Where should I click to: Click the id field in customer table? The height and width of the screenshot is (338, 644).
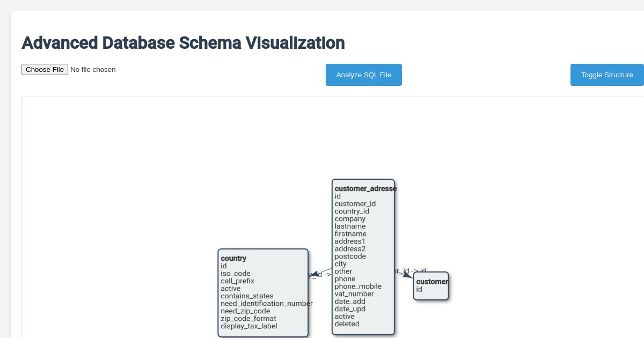coord(419,289)
